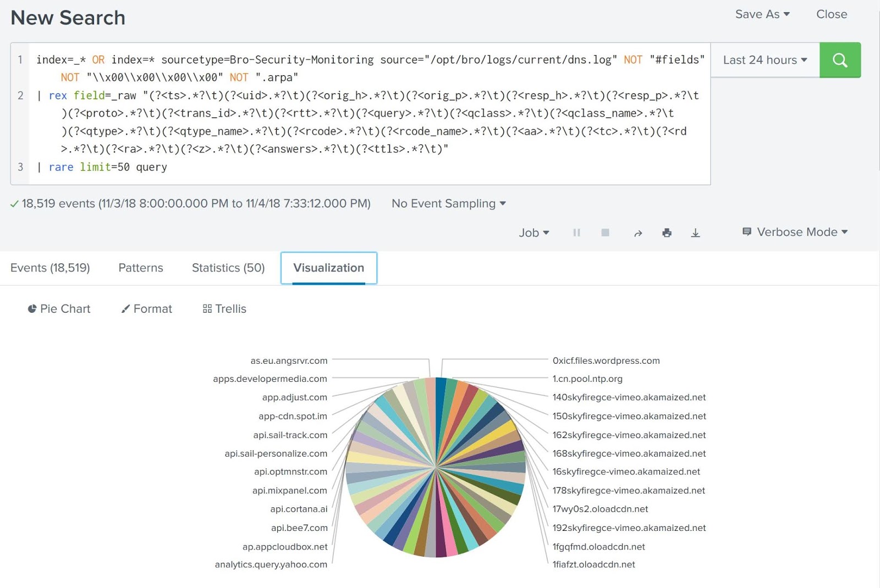
Task: Export the search results
Action: pyautogui.click(x=696, y=232)
